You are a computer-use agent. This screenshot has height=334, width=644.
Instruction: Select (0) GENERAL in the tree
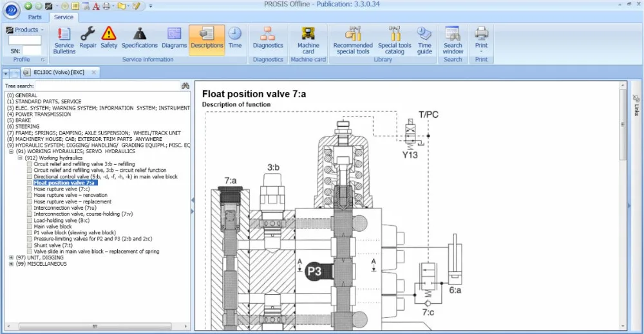click(22, 95)
